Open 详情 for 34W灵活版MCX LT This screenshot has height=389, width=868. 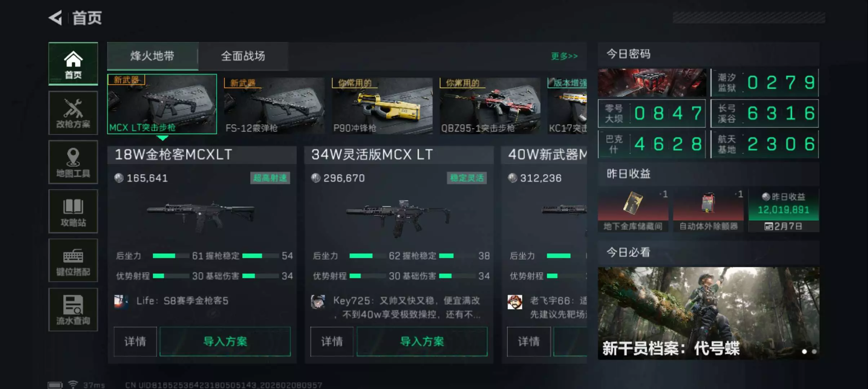tap(332, 341)
